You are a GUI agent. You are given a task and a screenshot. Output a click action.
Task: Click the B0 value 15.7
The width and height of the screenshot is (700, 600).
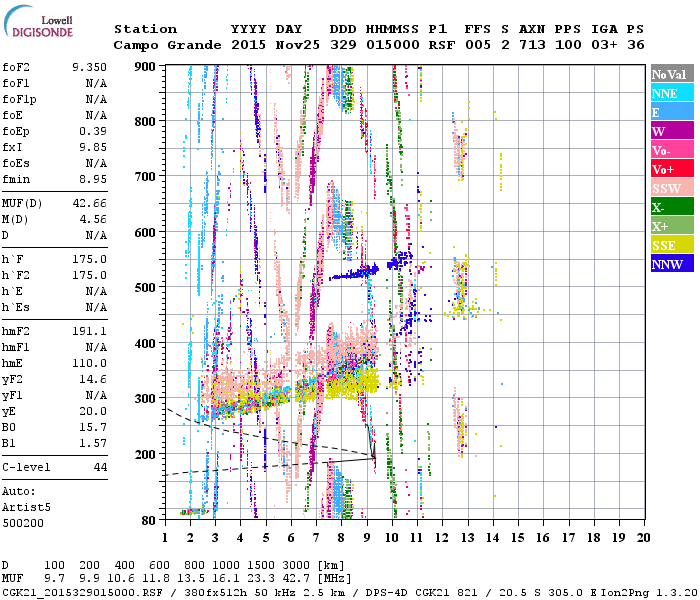coord(93,428)
